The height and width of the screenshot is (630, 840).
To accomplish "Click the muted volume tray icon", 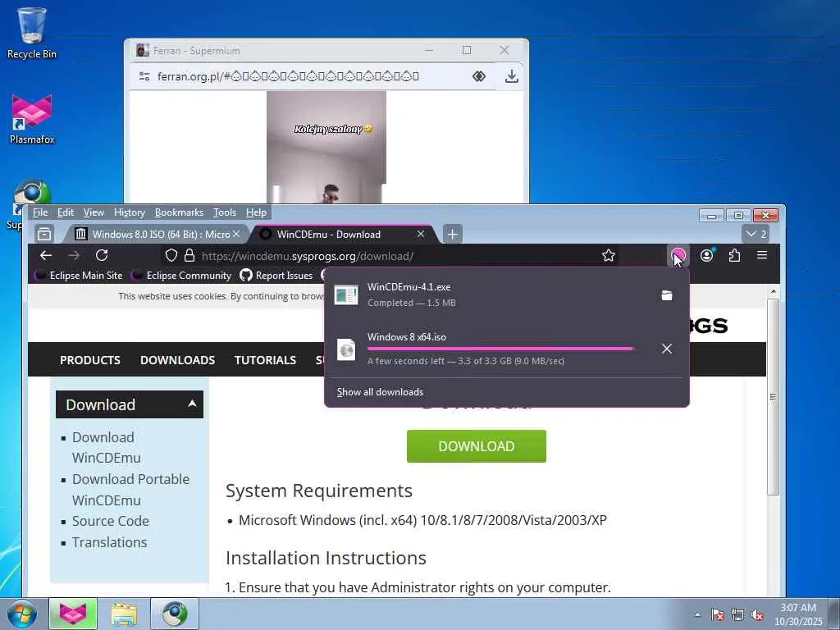I will [x=757, y=614].
